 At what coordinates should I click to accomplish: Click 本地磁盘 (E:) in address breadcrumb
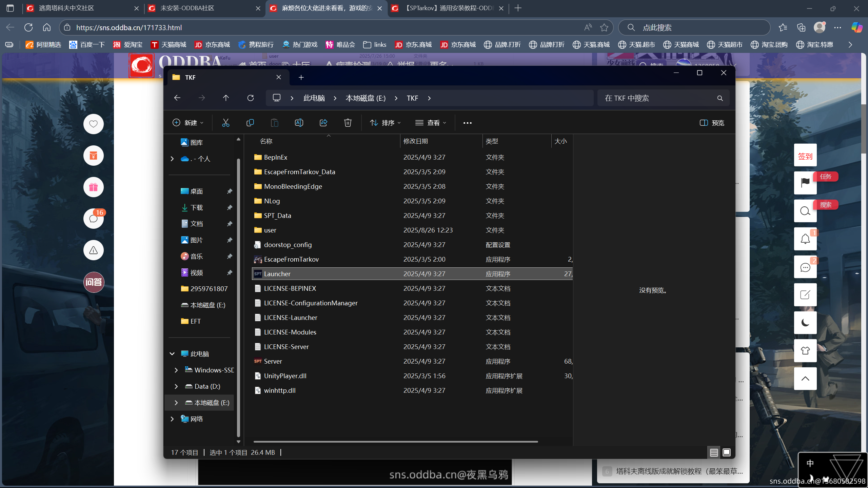(x=366, y=98)
